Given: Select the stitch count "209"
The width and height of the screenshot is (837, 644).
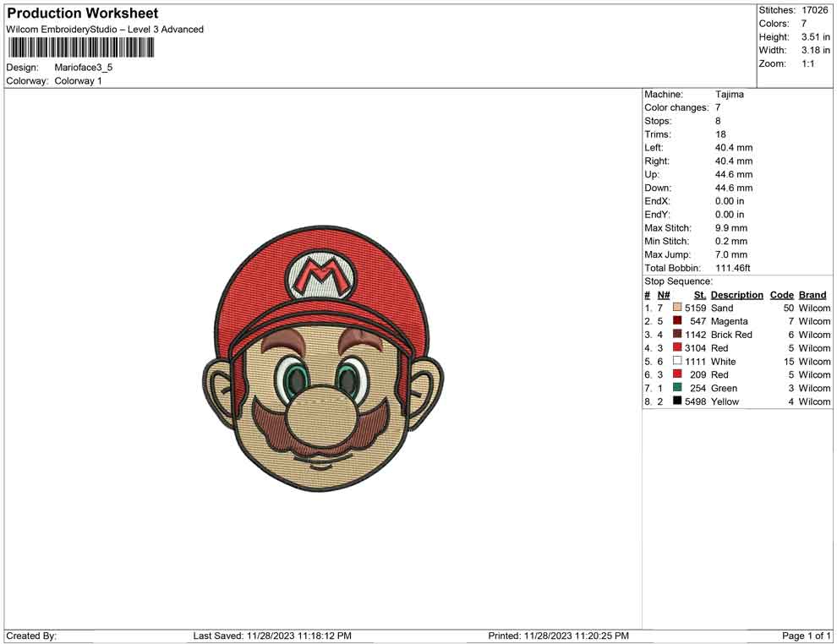Looking at the screenshot, I should [698, 374].
